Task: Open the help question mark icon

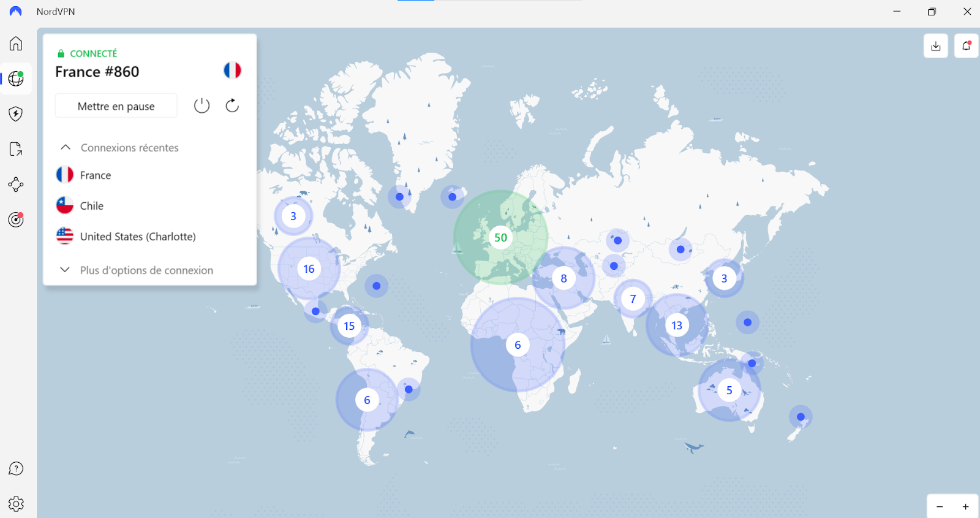Action: [16, 469]
